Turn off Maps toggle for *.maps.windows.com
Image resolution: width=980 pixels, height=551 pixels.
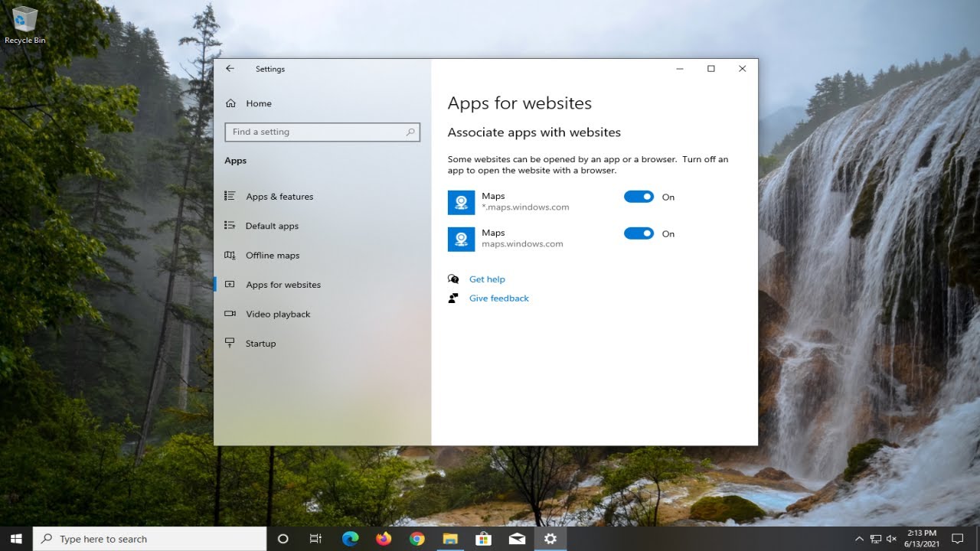[639, 197]
